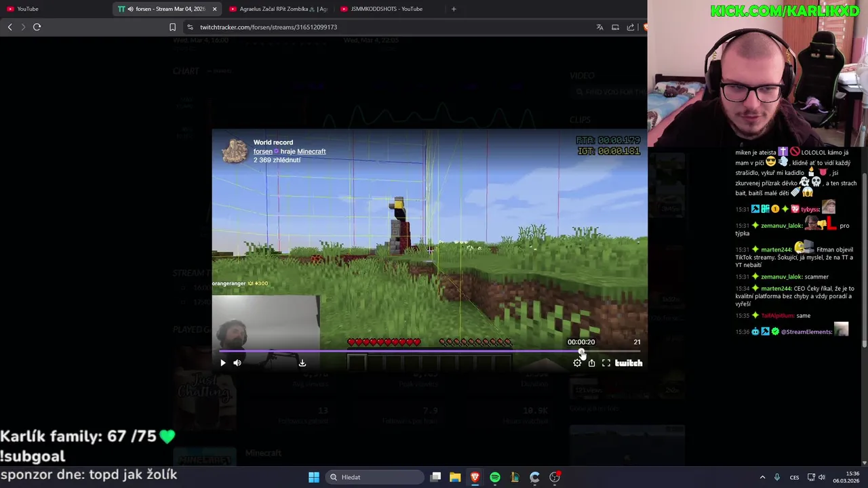Viewport: 868px width, 488px height.
Task: Open picture-in-picture icon in address bar
Action: click(x=615, y=27)
